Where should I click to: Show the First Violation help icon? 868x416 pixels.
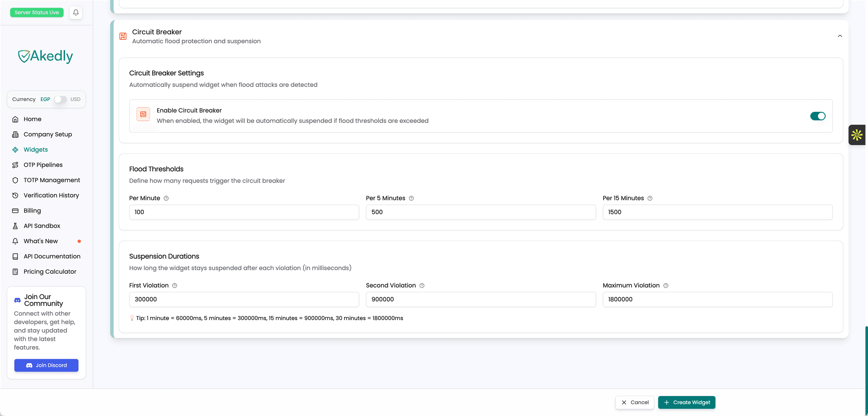(175, 286)
